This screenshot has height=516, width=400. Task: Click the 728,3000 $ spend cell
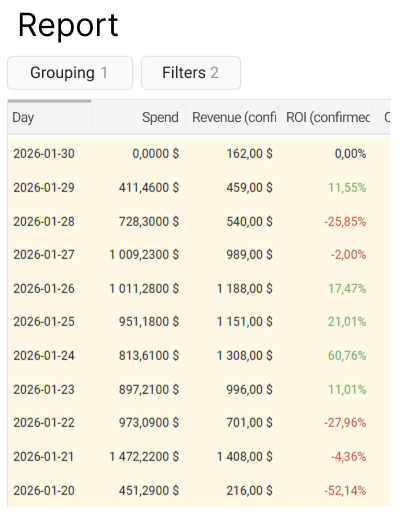149,222
